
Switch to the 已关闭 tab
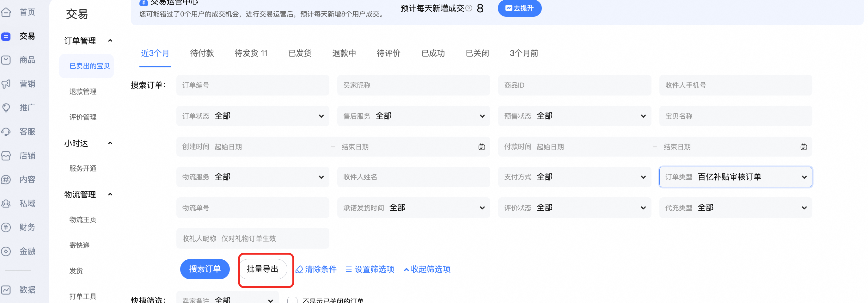coord(477,53)
